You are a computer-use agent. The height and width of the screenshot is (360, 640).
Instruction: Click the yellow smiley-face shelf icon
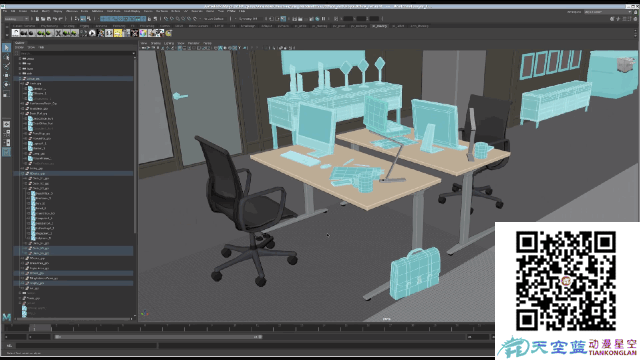pyautogui.click(x=118, y=33)
